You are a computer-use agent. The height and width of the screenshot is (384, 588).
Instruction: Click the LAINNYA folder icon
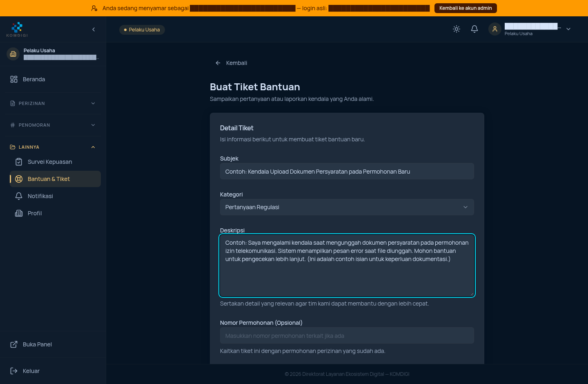13,147
